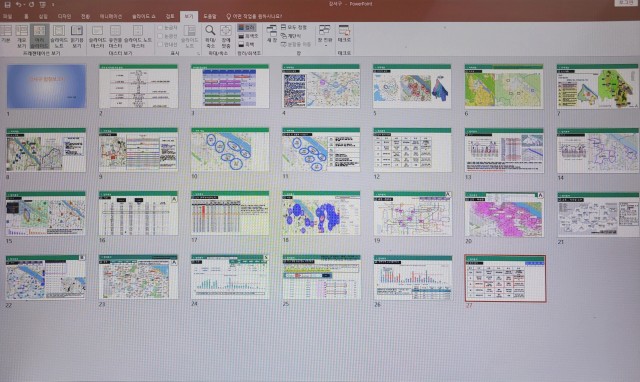Open the Insert (삽입) tab
This screenshot has width=640, height=382.
coord(43,16)
